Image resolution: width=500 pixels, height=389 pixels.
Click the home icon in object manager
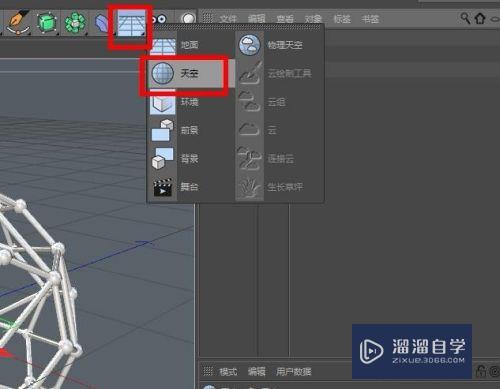(x=480, y=18)
